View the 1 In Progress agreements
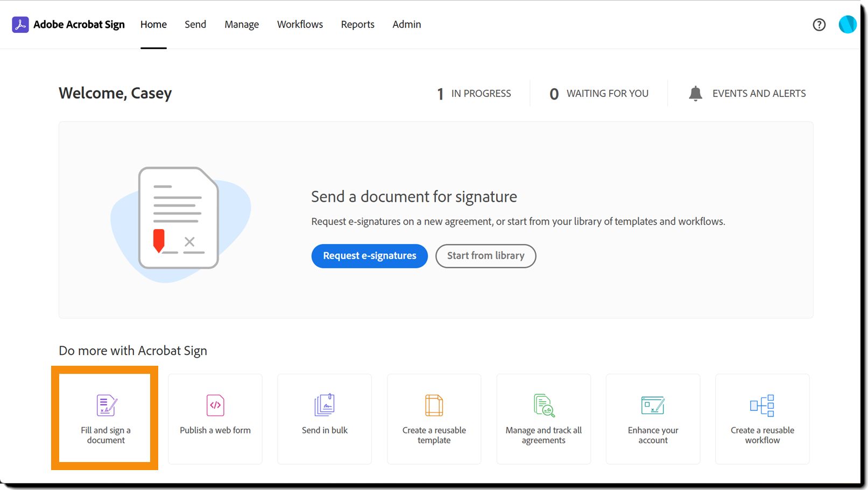868x490 pixels. click(474, 94)
